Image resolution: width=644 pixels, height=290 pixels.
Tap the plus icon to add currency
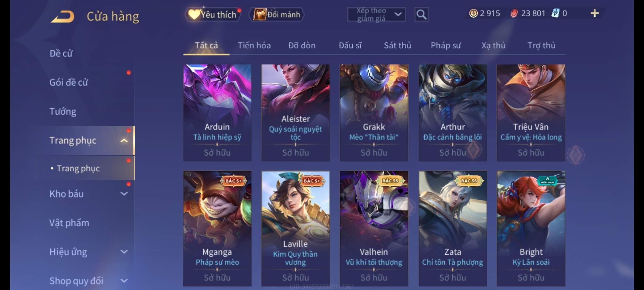[x=595, y=13]
